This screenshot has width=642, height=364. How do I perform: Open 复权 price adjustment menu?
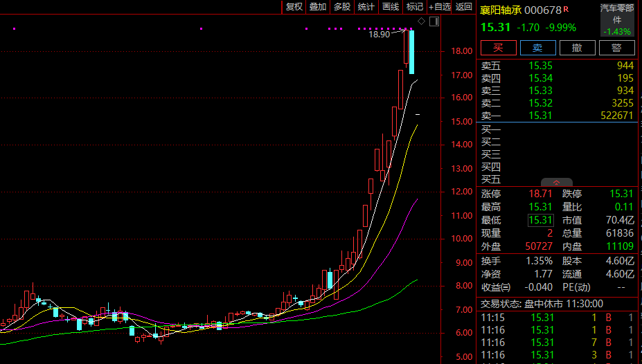click(294, 6)
